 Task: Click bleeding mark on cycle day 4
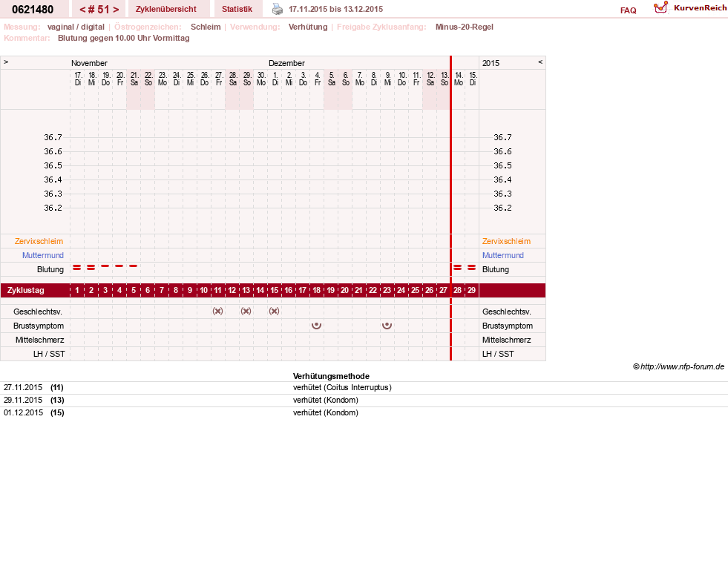pyautogui.click(x=119, y=266)
